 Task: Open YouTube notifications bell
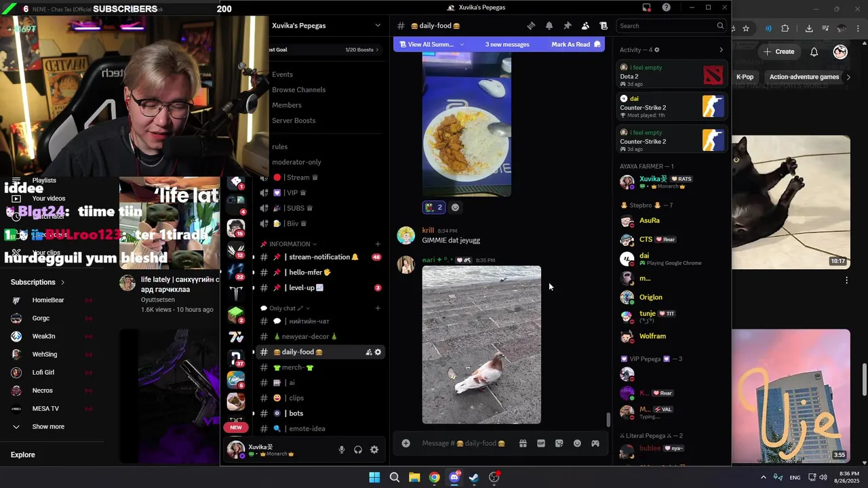click(814, 52)
